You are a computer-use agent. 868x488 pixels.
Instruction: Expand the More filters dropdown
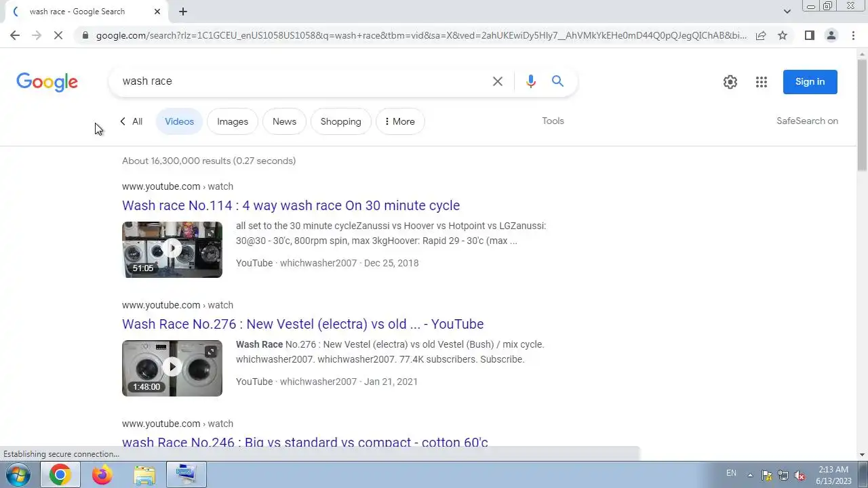pyautogui.click(x=399, y=121)
